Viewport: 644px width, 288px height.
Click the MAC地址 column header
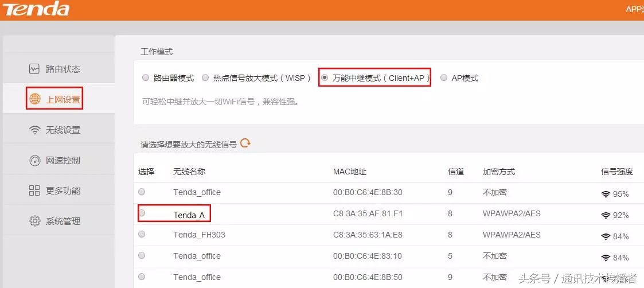(x=349, y=172)
